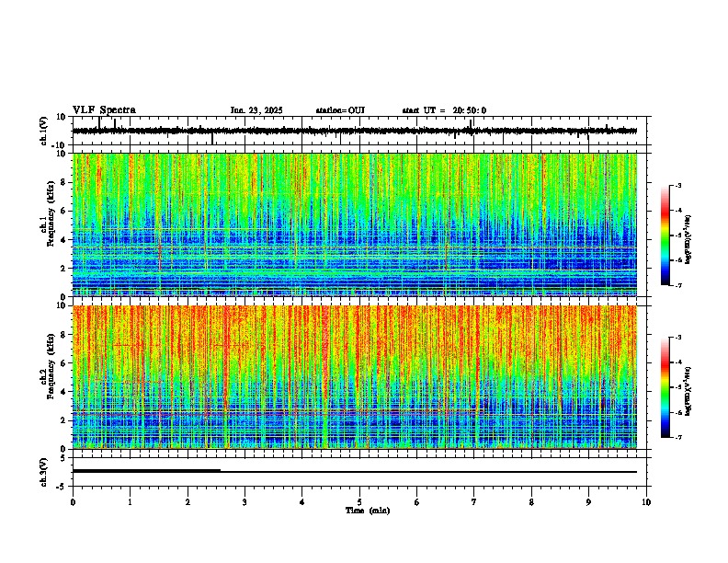This screenshot has width=728, height=563.
Task: Click the ch.3 panel "-5" voltage tick
Action: pos(62,487)
